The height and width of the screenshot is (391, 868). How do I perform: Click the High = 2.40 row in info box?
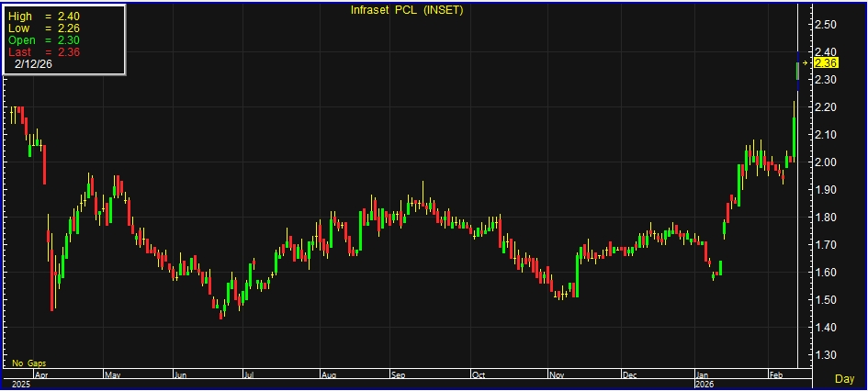click(42, 16)
